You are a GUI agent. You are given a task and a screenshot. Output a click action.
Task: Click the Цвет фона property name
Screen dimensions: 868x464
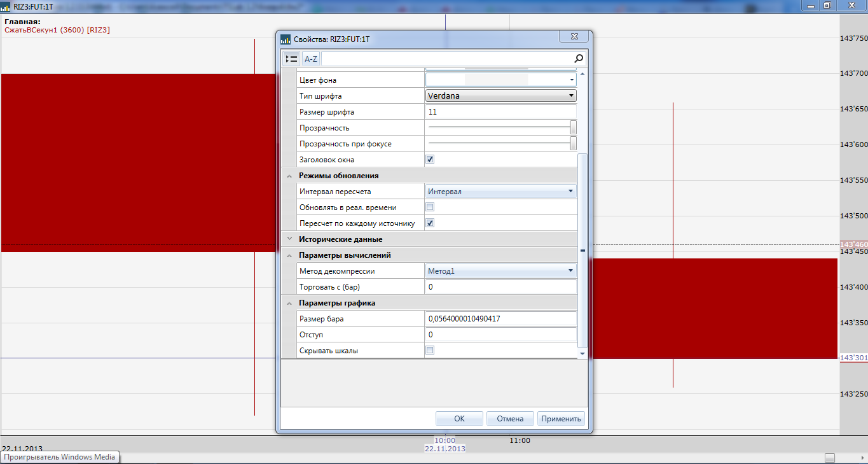(x=318, y=80)
